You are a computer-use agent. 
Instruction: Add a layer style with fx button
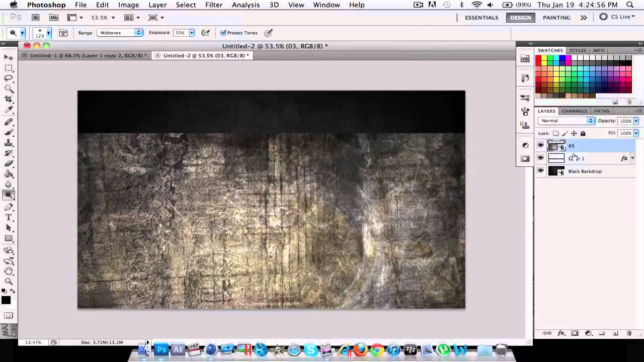coord(561,333)
